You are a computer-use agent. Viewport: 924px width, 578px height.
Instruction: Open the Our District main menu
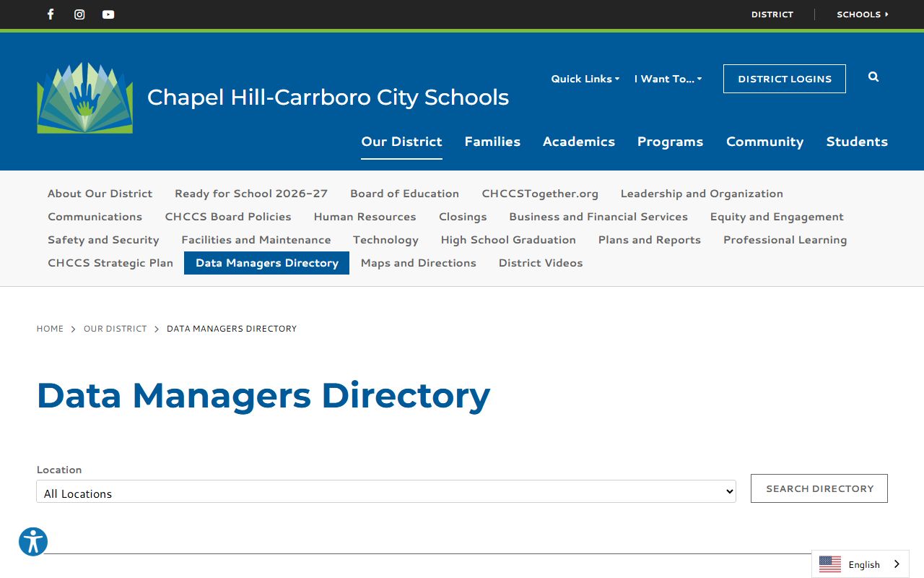401,142
